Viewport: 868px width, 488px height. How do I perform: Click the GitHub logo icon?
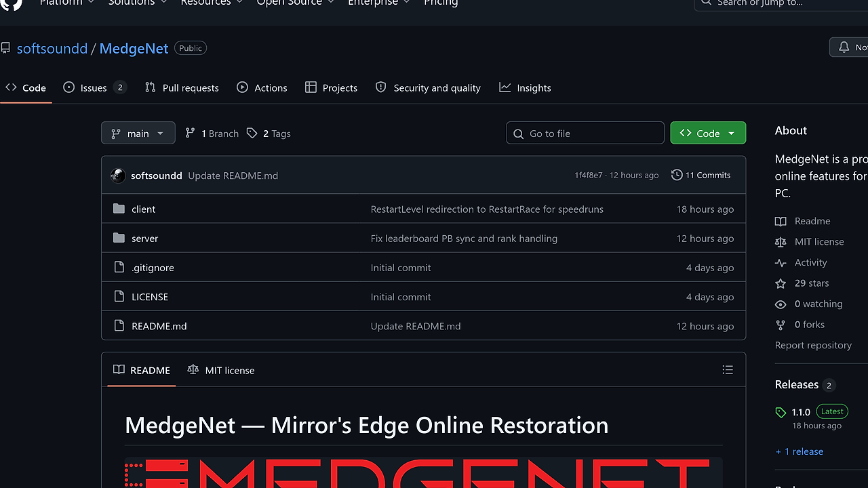(12, 3)
